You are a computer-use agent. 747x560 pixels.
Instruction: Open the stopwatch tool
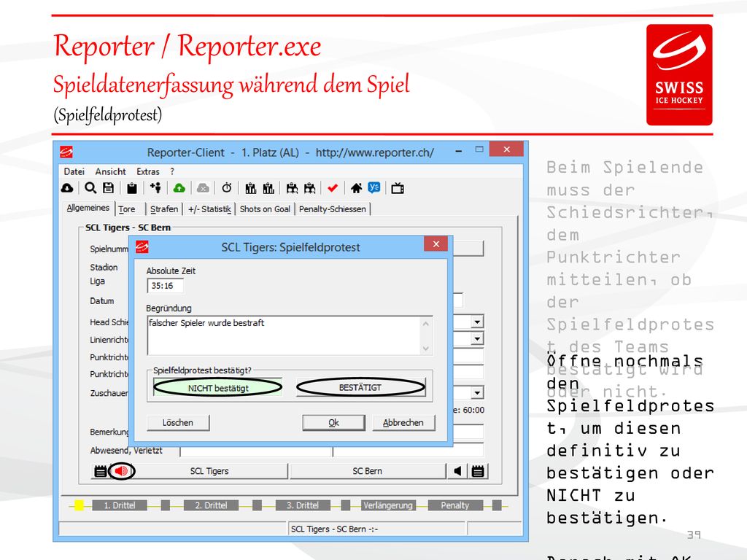point(227,188)
